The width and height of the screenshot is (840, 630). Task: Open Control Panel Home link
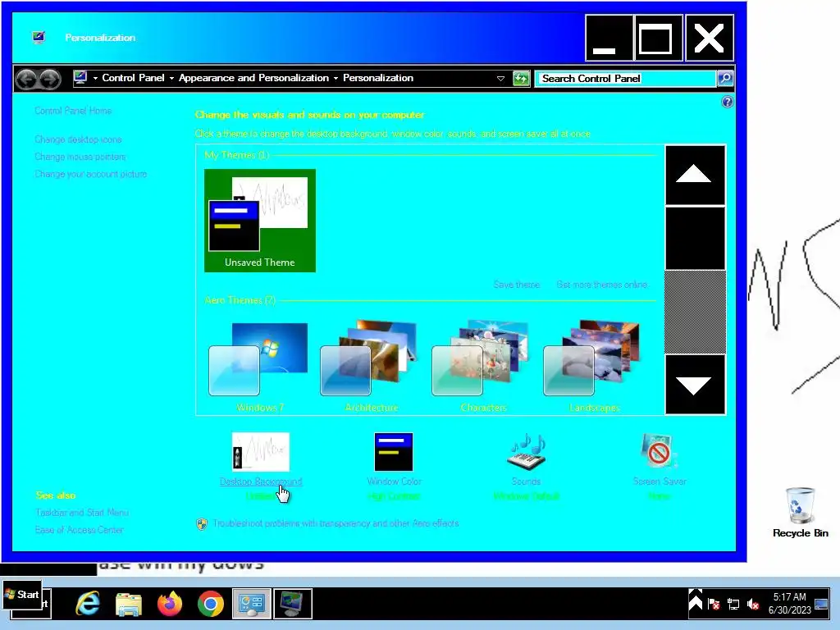(73, 111)
